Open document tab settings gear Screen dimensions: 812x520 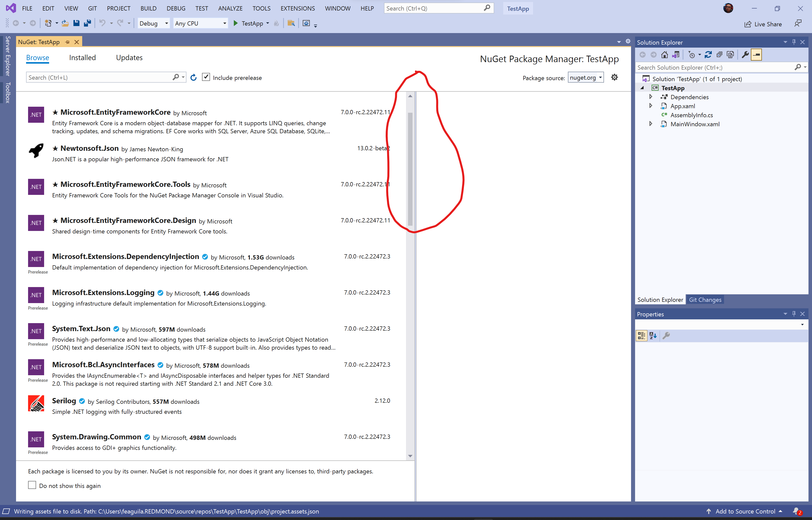tap(628, 41)
